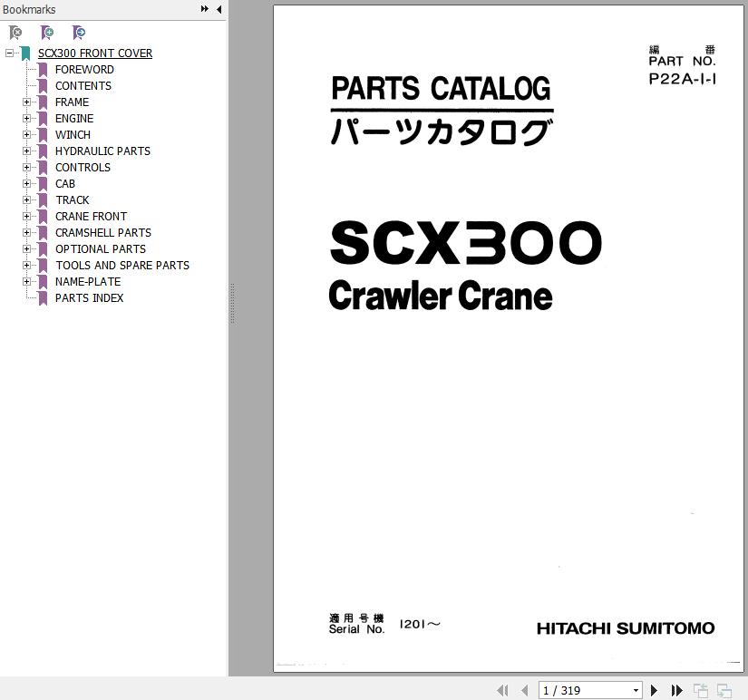Expand the TOOLS AND SPARE PARTS bookmark
Image resolution: width=748 pixels, height=700 pixels.
(26, 266)
